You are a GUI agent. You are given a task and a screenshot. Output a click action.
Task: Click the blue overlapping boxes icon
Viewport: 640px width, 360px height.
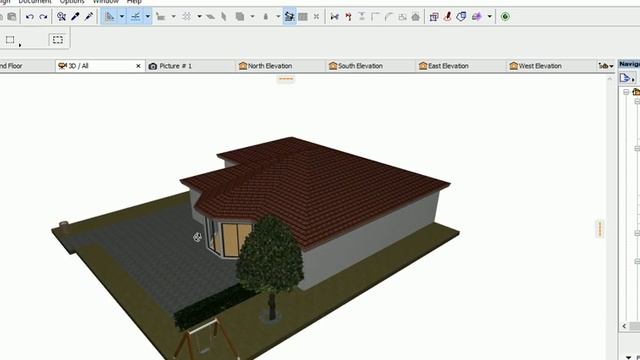click(x=434, y=17)
